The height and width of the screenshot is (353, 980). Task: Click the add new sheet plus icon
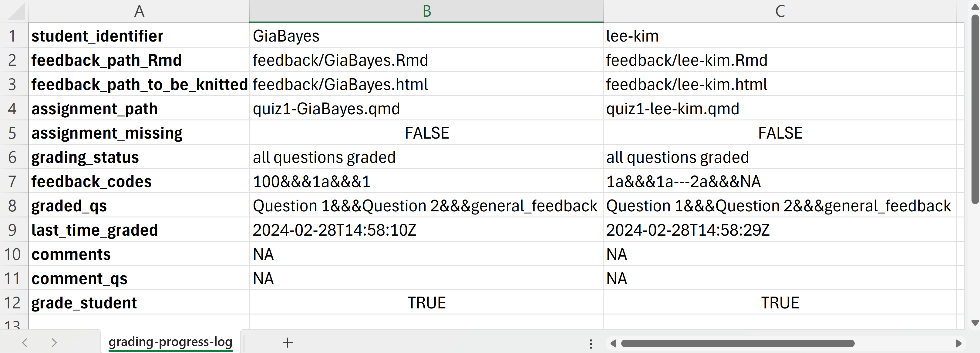pyautogui.click(x=288, y=342)
